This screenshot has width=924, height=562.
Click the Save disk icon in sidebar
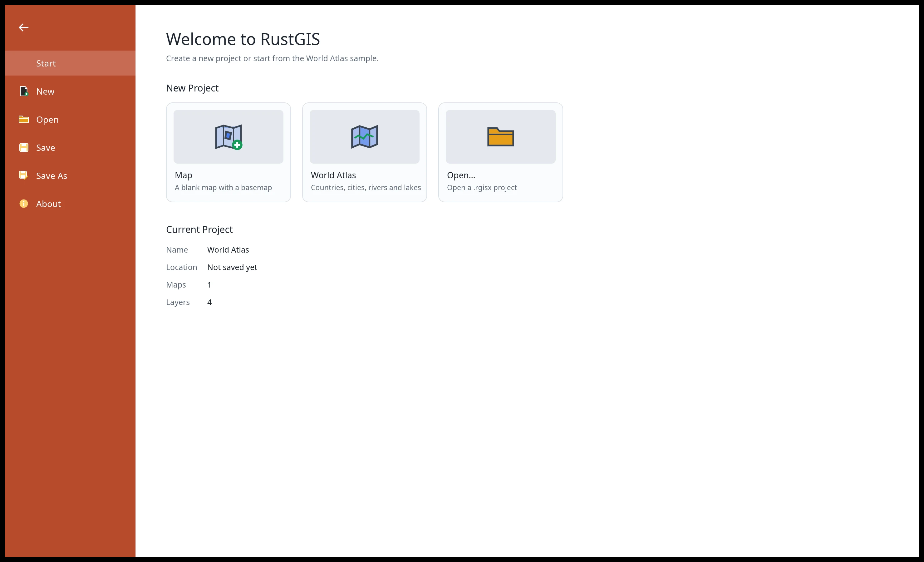point(24,147)
